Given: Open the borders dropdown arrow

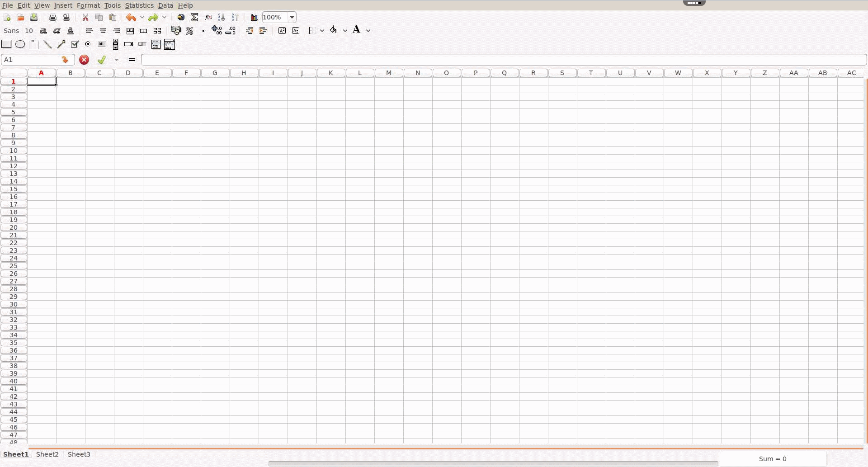Looking at the screenshot, I should coord(323,31).
